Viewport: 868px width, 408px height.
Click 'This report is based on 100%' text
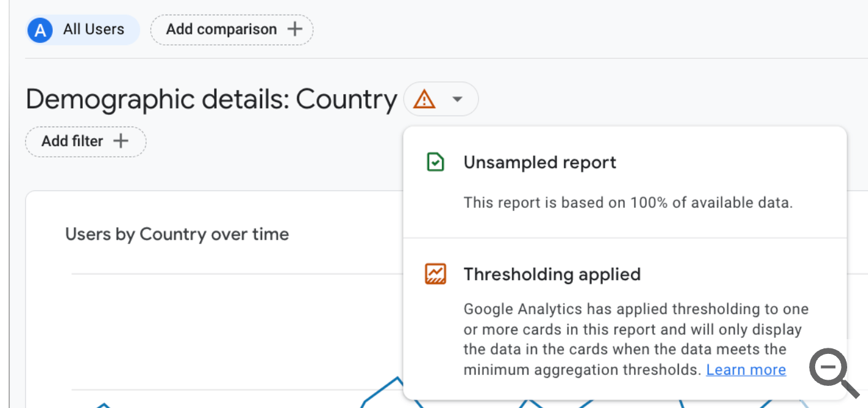pos(628,202)
